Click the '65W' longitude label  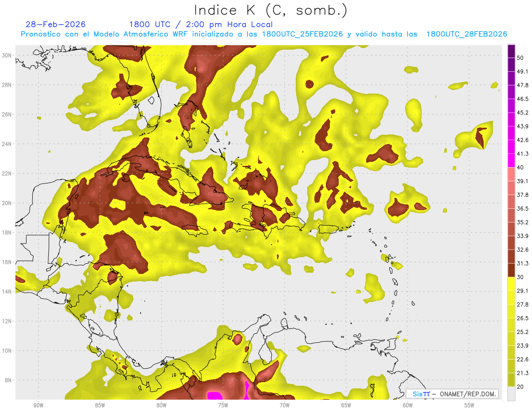click(346, 405)
